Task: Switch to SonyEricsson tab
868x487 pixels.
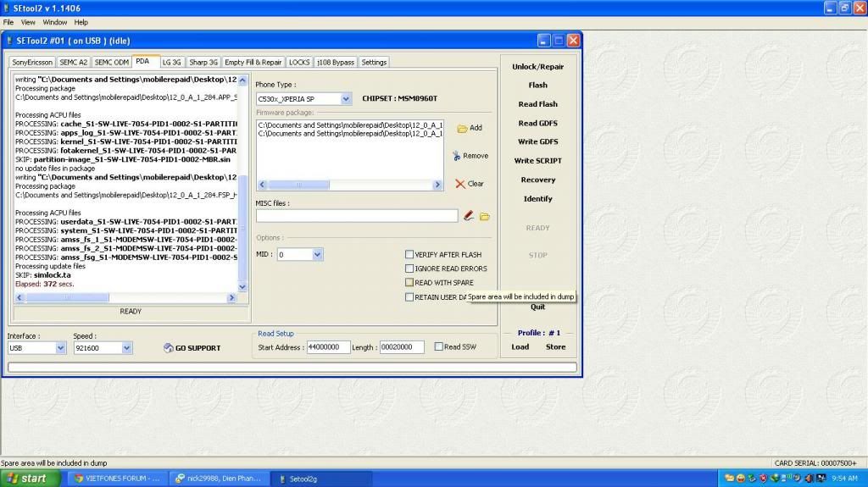Action: (x=32, y=63)
